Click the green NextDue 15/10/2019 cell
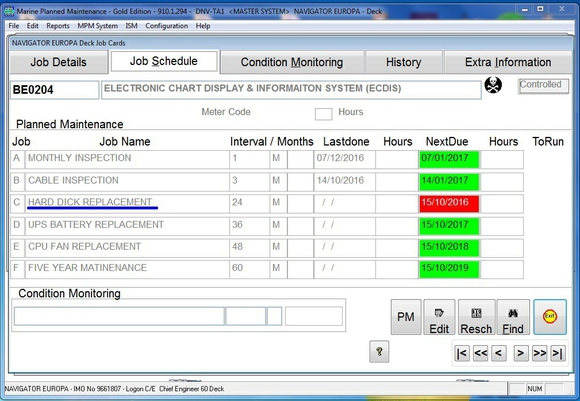Viewport: 580px width, 401px height. point(449,269)
